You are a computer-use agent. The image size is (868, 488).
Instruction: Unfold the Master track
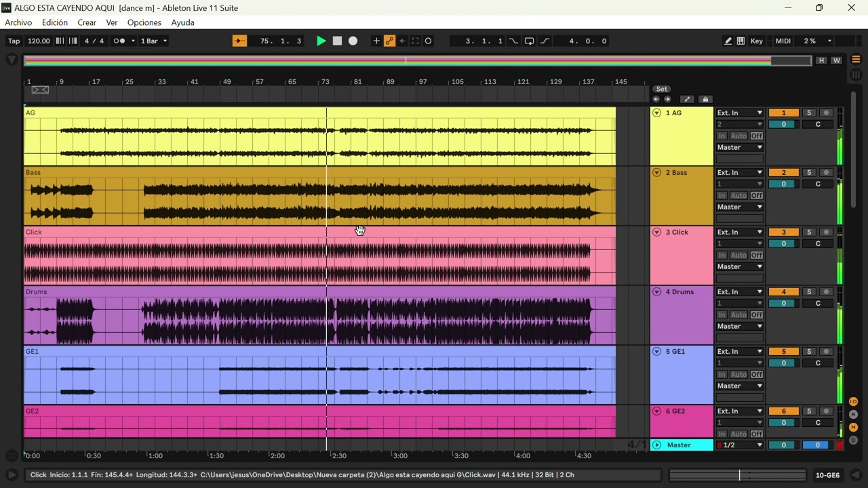point(656,445)
